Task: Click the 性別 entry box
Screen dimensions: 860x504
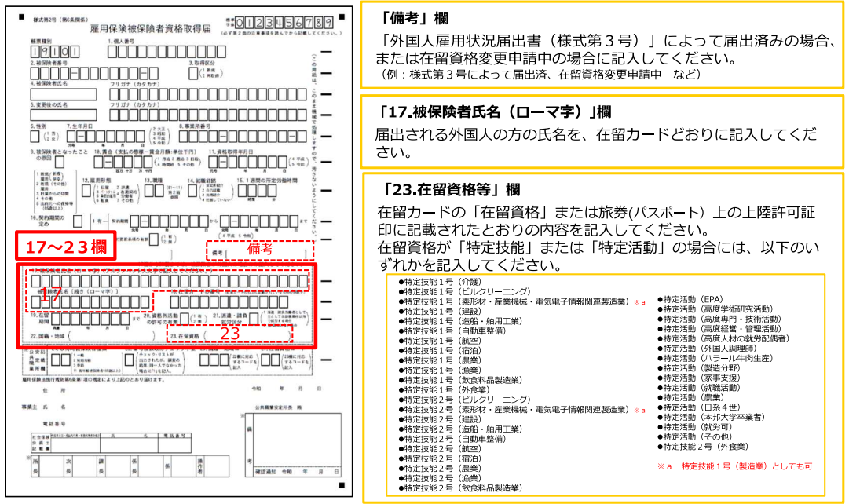Action: coord(36,136)
